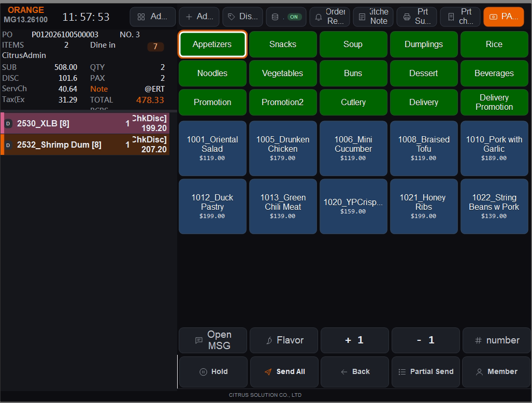The image size is (532, 403).
Task: Click the Prt ch... receipt button
Action: pos(460,17)
